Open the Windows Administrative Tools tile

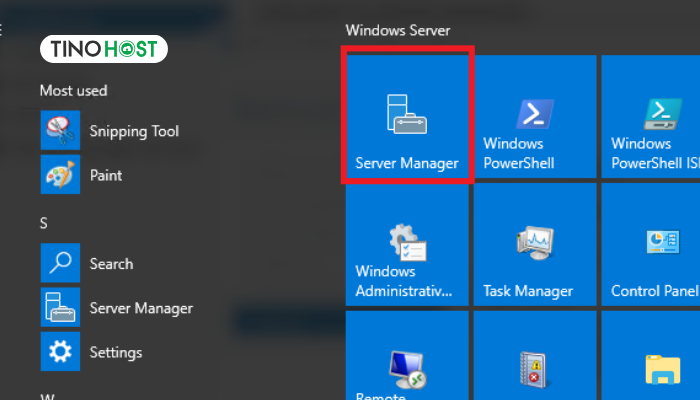(x=407, y=245)
